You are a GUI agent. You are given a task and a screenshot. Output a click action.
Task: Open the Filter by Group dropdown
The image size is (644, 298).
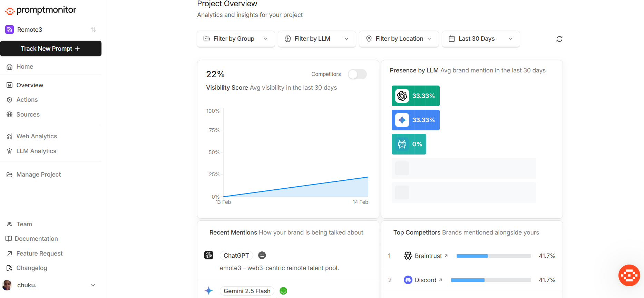tap(236, 39)
